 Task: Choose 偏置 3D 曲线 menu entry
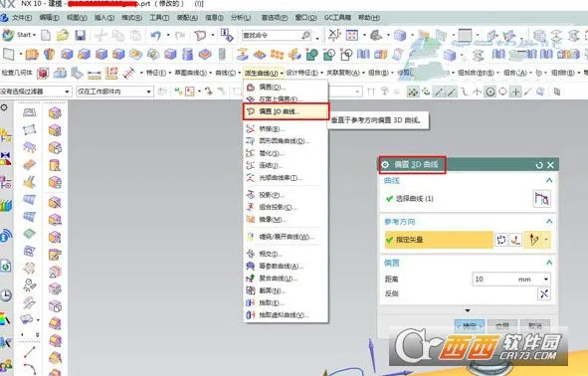click(x=286, y=111)
